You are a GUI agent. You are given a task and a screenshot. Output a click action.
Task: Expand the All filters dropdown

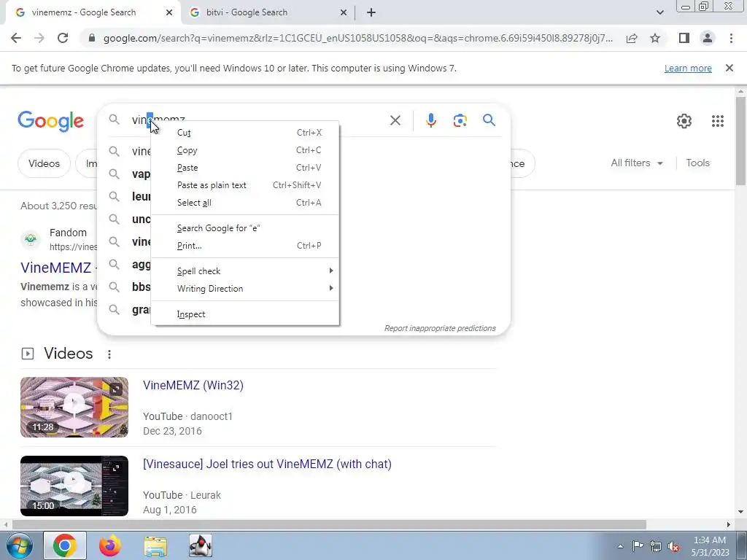pyautogui.click(x=637, y=163)
